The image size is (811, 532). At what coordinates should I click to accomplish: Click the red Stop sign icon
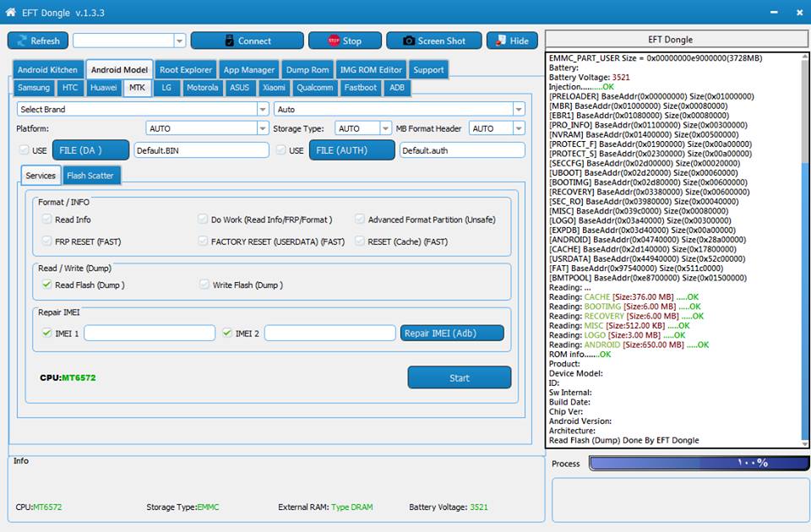(x=334, y=41)
